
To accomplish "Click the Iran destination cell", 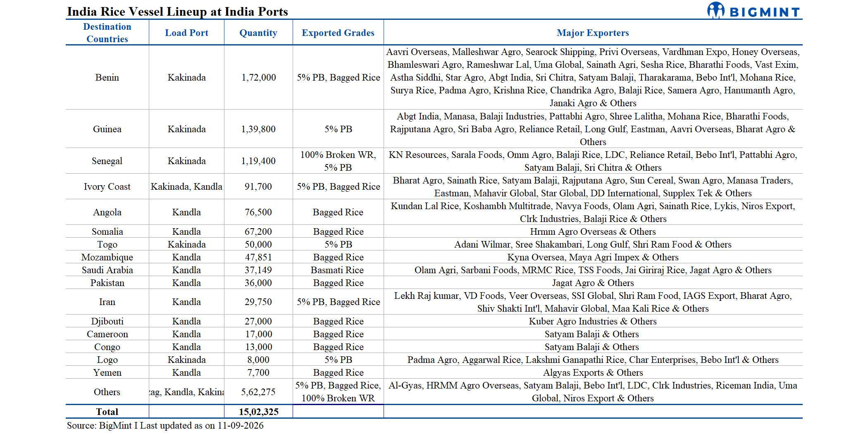I will click(x=107, y=302).
